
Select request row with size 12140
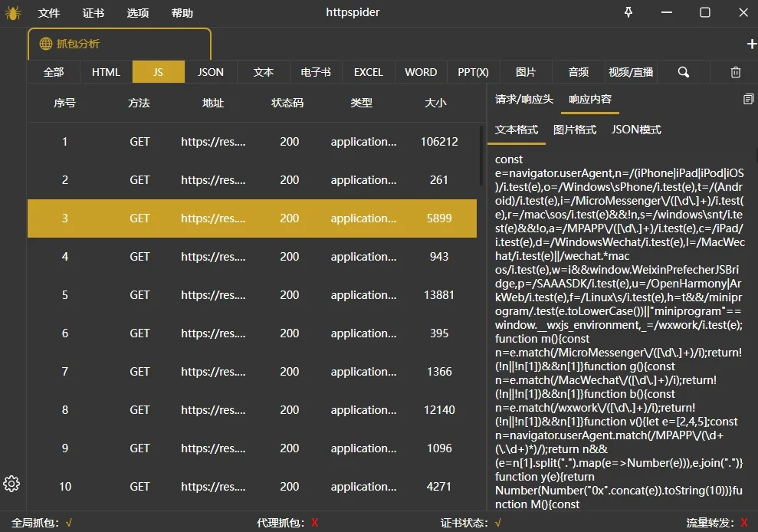pos(252,409)
